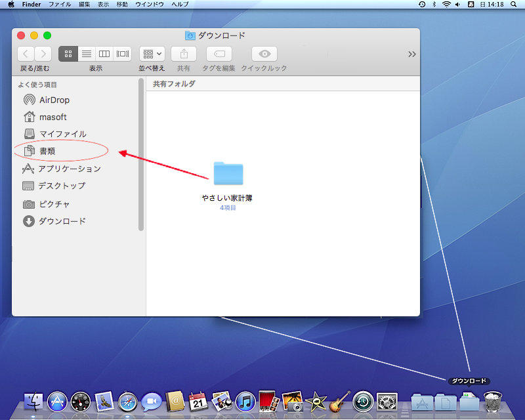Click the 共有 share toolbar button
This screenshot has height=420, width=525.
point(184,54)
